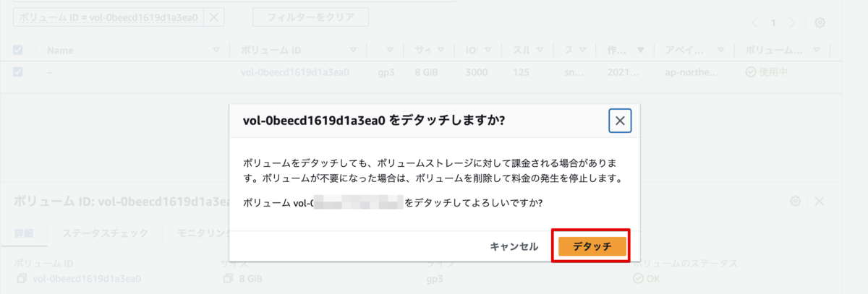
Task: Toggle the select-all header checkbox
Action: click(18, 50)
